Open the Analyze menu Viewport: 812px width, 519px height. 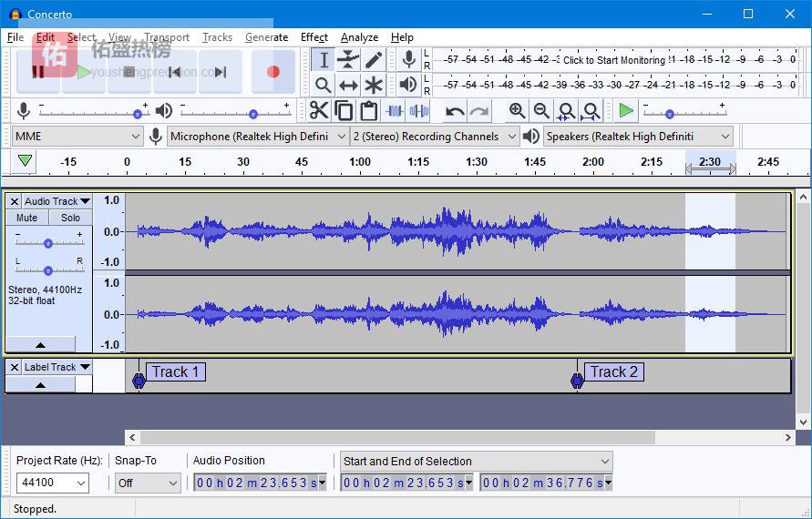click(x=359, y=37)
